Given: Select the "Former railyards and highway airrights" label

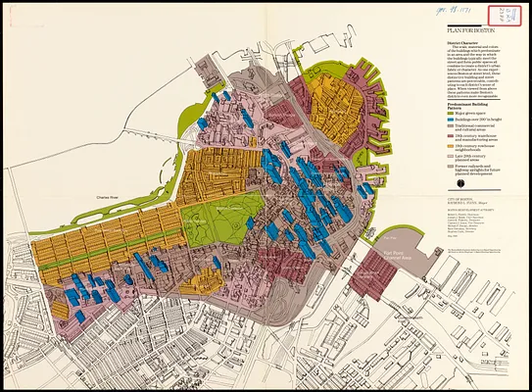Looking at the screenshot, I should (478, 171).
